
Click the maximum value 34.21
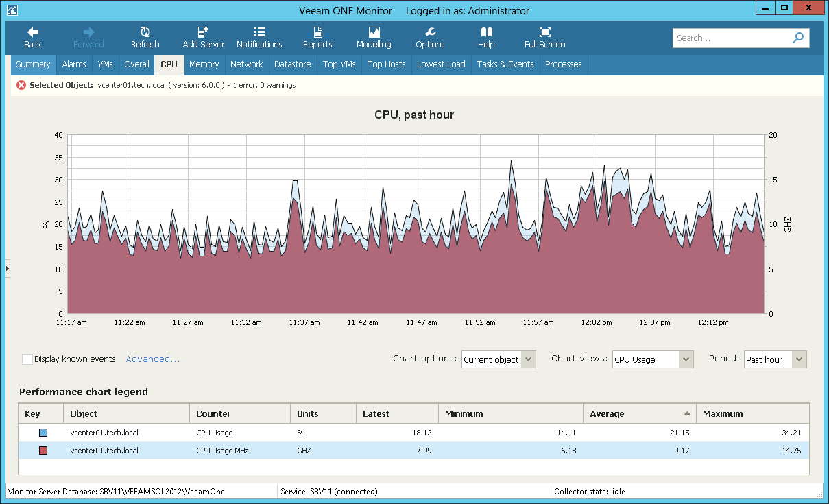pyautogui.click(x=793, y=433)
